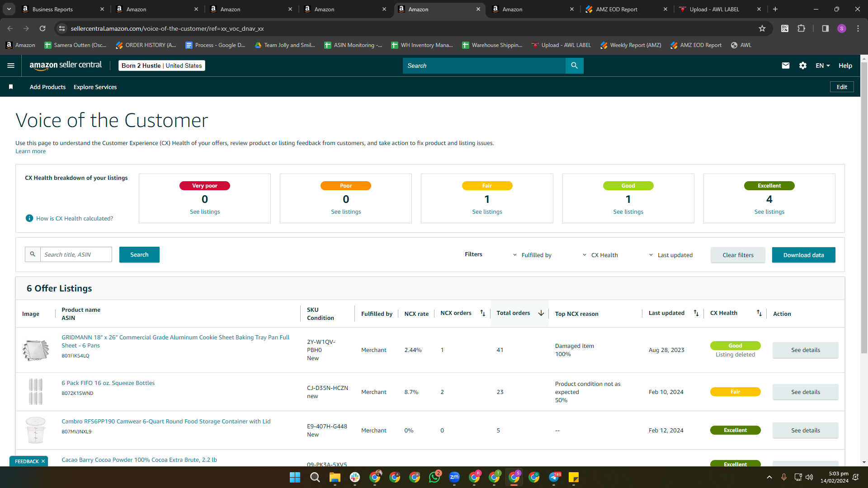Image resolution: width=868 pixels, height=488 pixels.
Task: See details for 6 Pack FIFO Squeeze Bottles
Action: point(805,392)
